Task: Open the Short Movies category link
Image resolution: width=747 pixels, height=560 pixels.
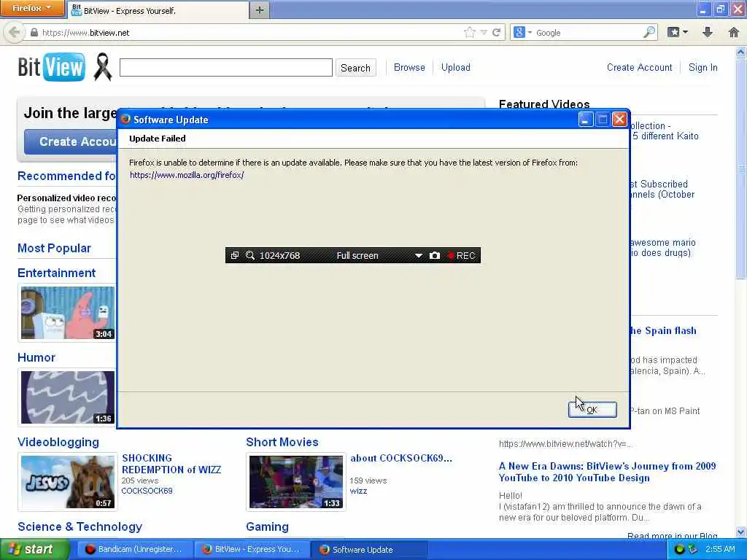Action: click(x=282, y=442)
